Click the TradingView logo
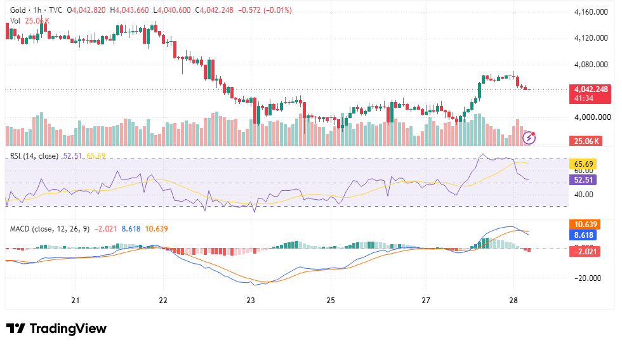 click(x=56, y=328)
